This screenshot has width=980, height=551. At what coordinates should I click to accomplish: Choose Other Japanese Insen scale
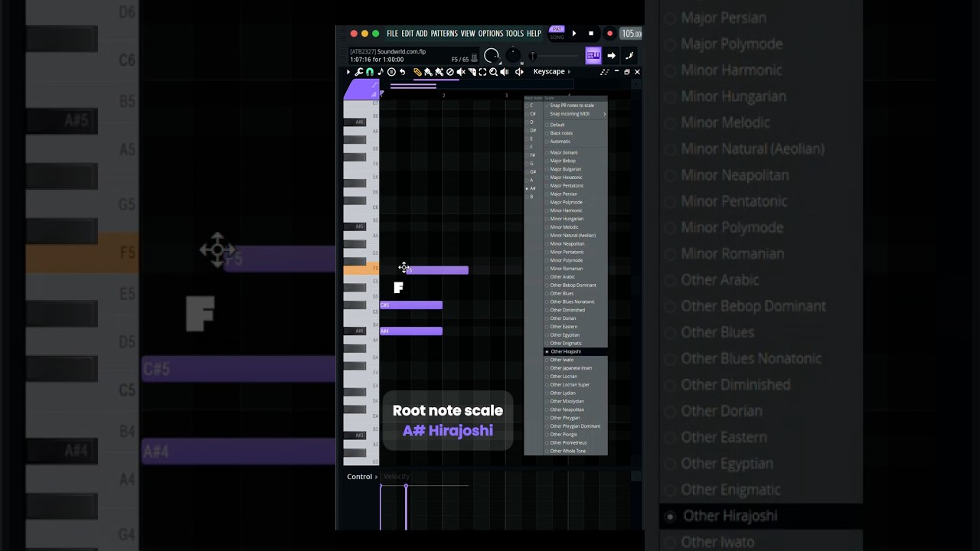click(571, 368)
